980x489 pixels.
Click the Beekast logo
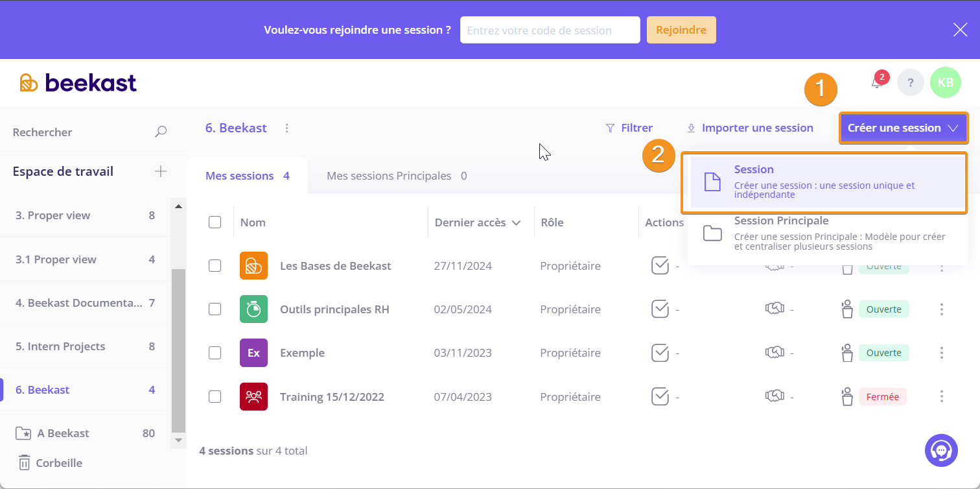pos(78,82)
